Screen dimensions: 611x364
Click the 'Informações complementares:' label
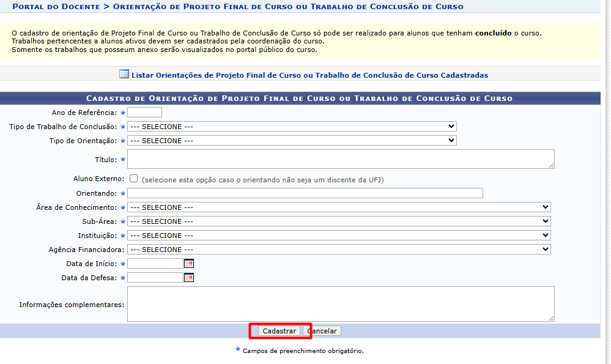pos(72,305)
